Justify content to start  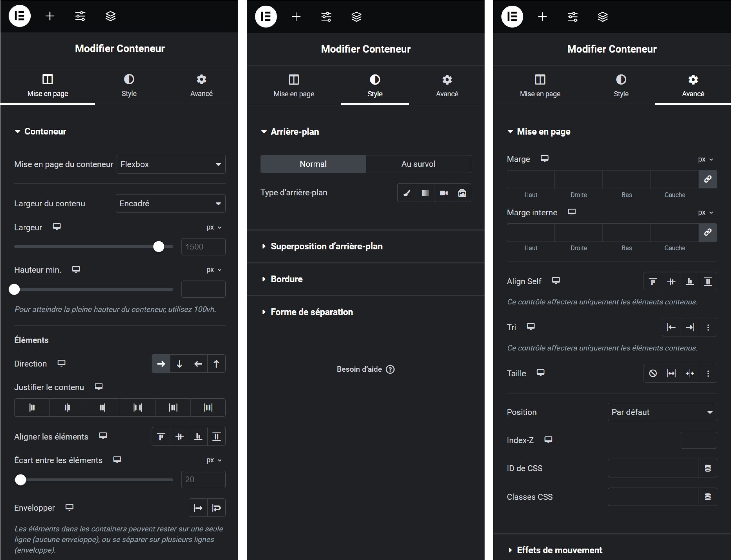(x=32, y=407)
